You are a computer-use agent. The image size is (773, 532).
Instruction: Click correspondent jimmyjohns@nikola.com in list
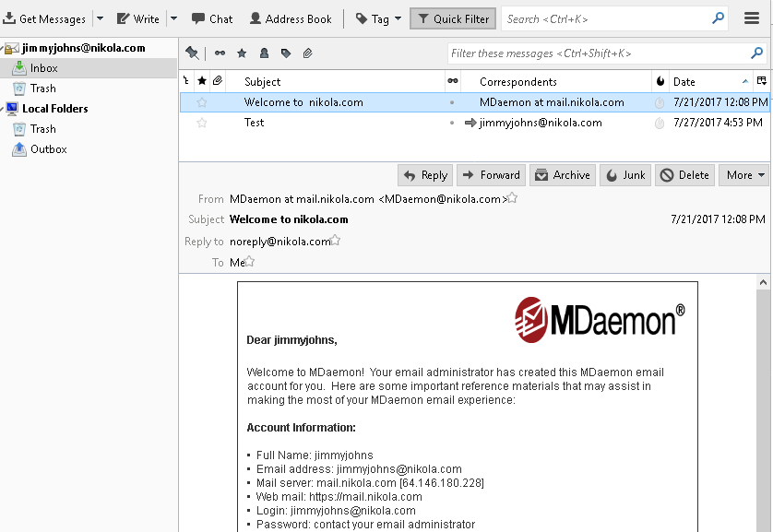[541, 123]
